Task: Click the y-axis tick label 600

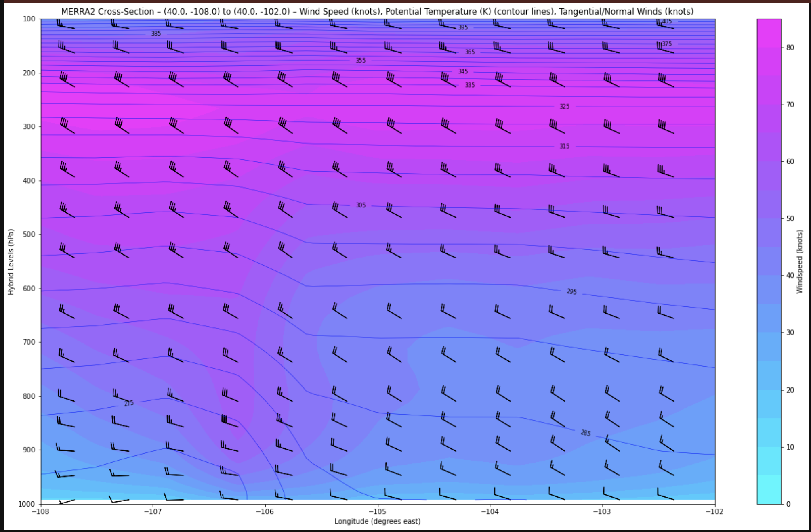Action: [x=29, y=289]
